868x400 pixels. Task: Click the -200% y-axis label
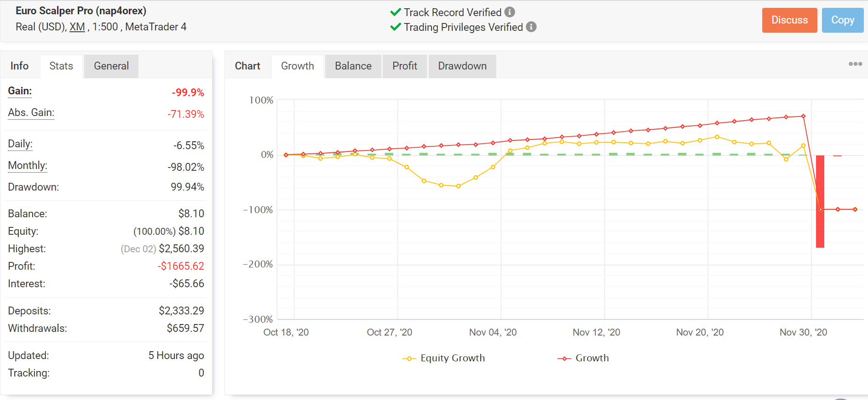click(258, 264)
